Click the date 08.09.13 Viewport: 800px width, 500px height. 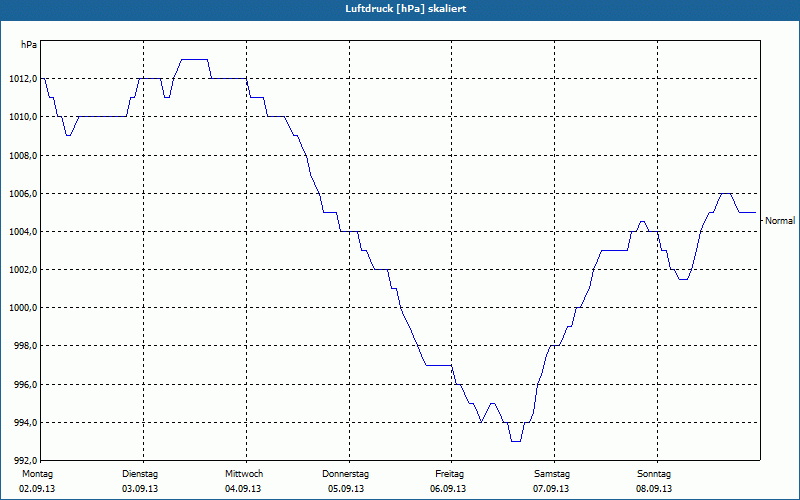(x=654, y=489)
